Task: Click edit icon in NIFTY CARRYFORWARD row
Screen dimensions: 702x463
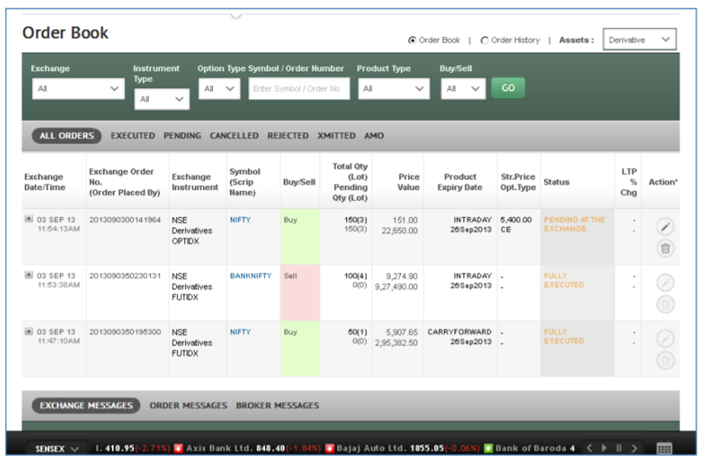Action: click(x=665, y=339)
